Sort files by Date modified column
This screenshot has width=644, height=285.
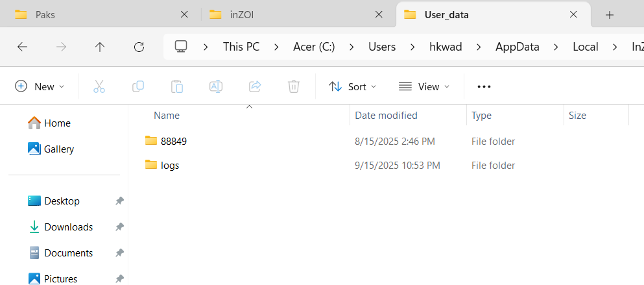[386, 116]
